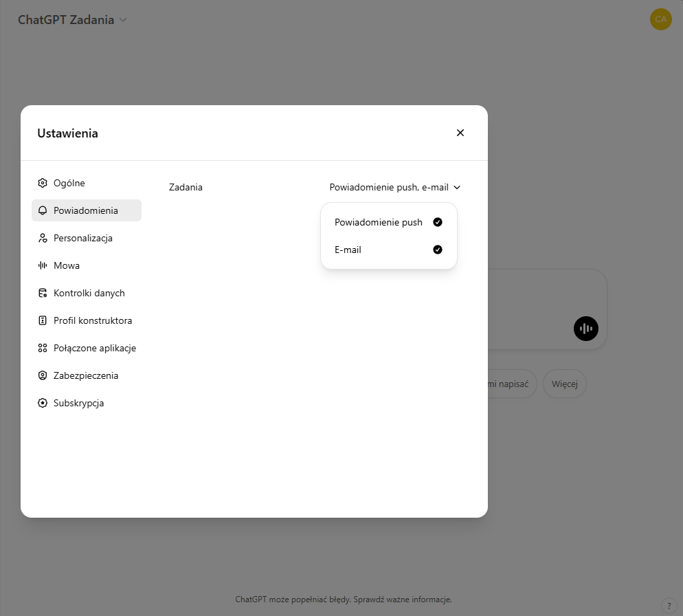The height and width of the screenshot is (616, 683).
Task: Expand the Zadania notification dropdown
Action: click(x=394, y=188)
